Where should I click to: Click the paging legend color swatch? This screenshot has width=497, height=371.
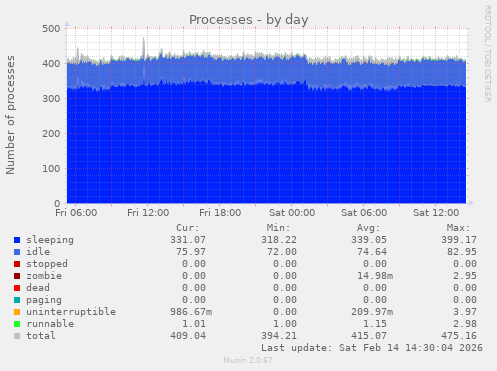tap(17, 300)
